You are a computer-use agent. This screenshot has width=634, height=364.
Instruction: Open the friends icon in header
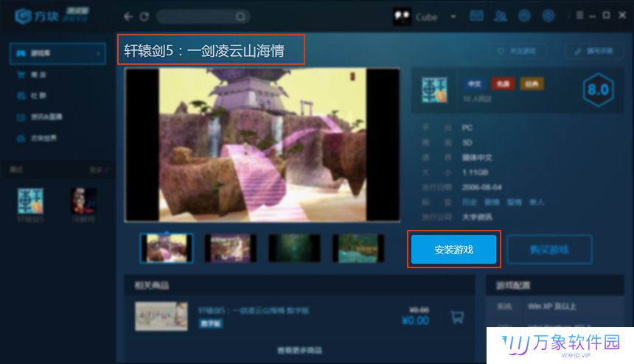500,16
